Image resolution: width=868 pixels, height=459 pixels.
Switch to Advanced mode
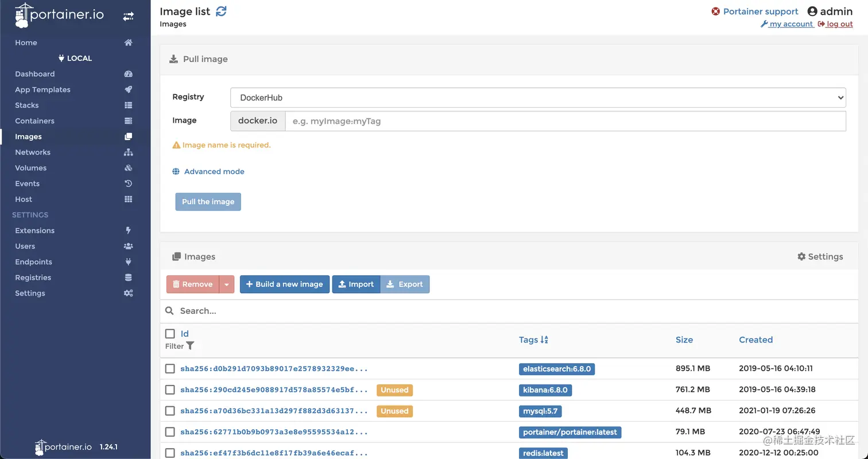click(x=214, y=172)
